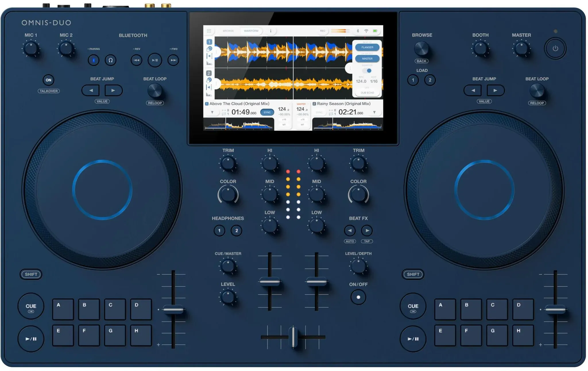Enable the greyed SYNC button on deck 2
Viewport: 588px width, 371px height.
(319, 112)
